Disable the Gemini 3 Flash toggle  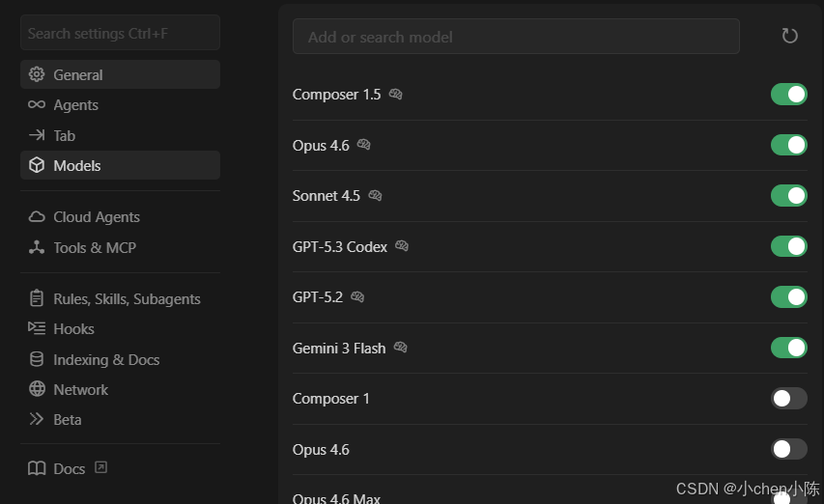pyautogui.click(x=789, y=348)
